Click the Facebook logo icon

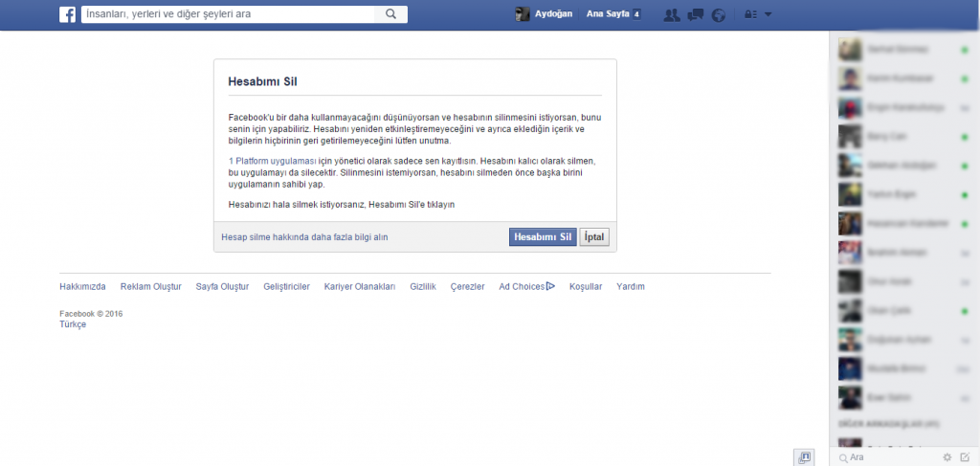(68, 14)
